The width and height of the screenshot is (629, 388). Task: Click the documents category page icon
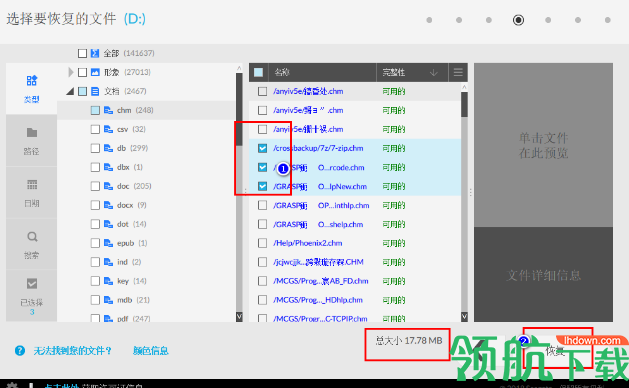[x=95, y=91]
